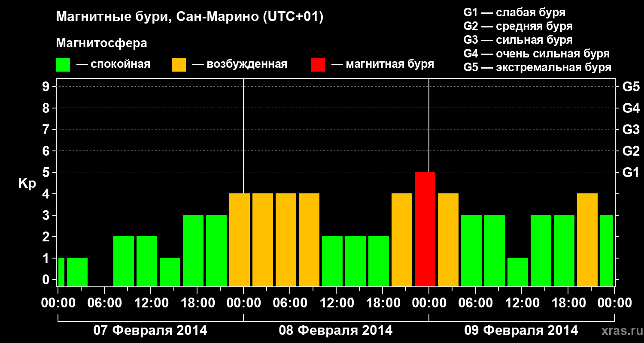Select the red Kp 5 storm bar
The height and width of the screenshot is (343, 644).
[x=425, y=229]
